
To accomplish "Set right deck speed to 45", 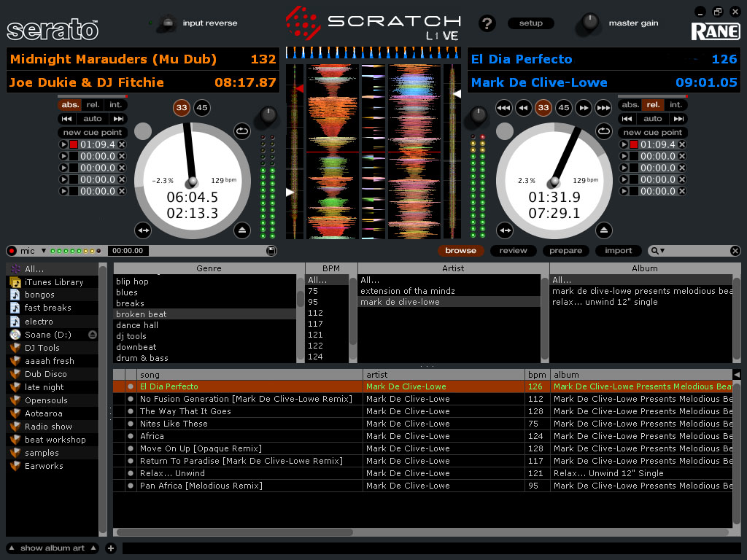I will pos(564,108).
